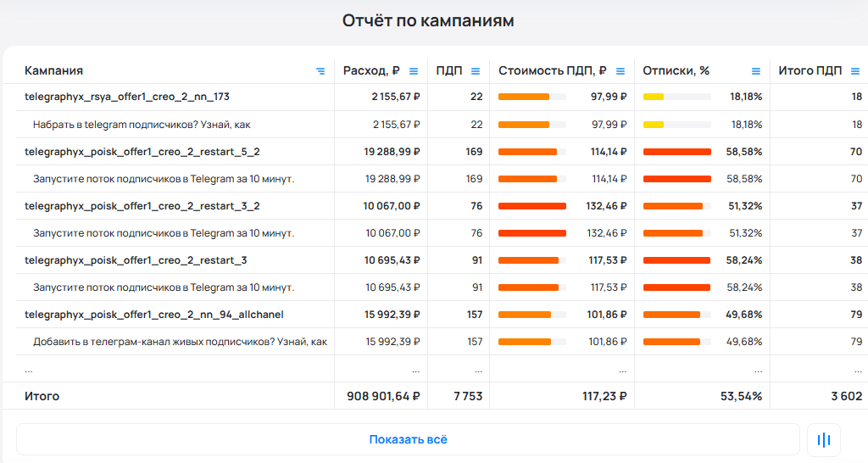Click the Отчёт по кампаниям title
The image size is (868, 463).
(428, 20)
